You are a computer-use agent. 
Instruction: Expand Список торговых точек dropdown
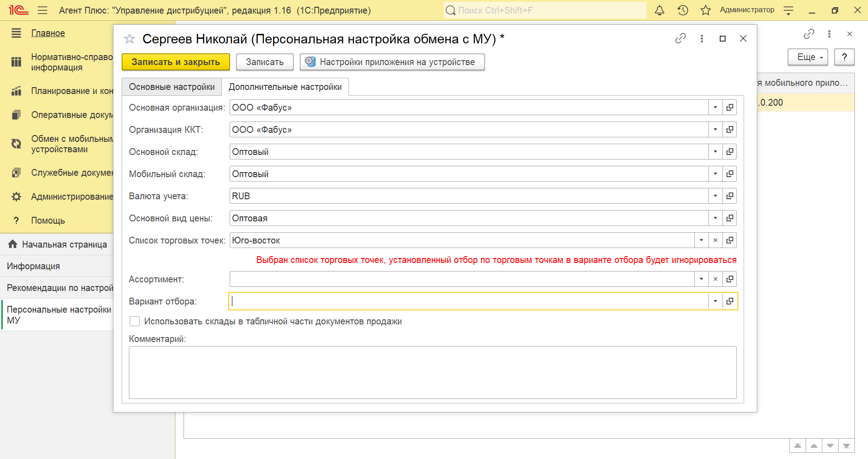701,240
